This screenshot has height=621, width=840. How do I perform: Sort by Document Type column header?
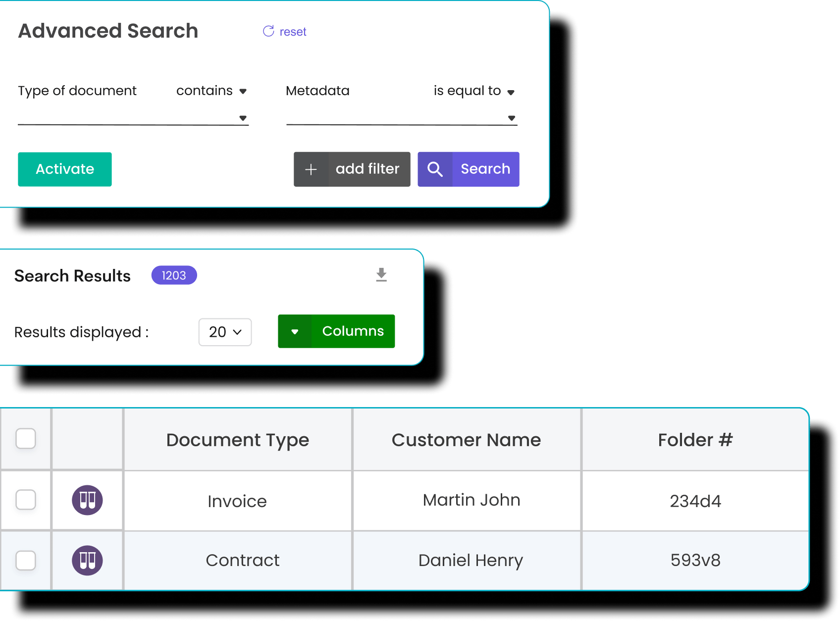(237, 440)
